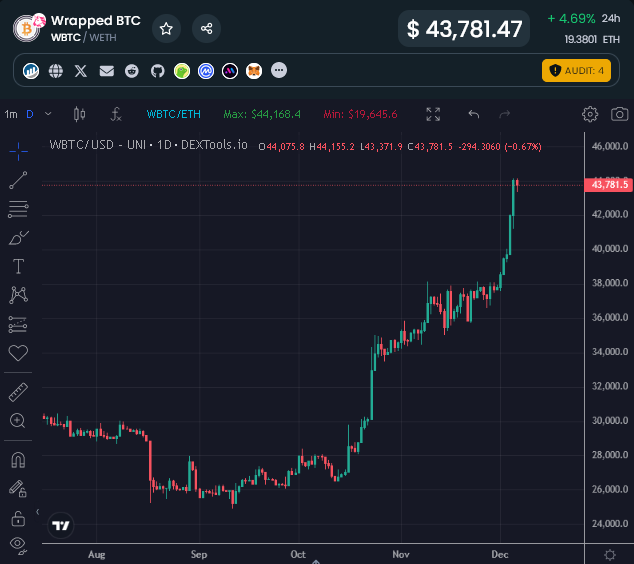Select the 1m timeframe

tap(11, 114)
